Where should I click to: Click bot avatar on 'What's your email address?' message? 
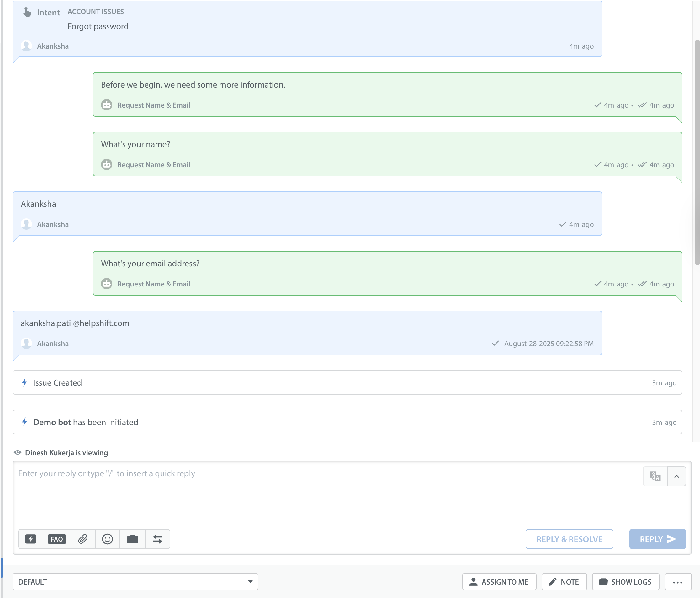107,284
